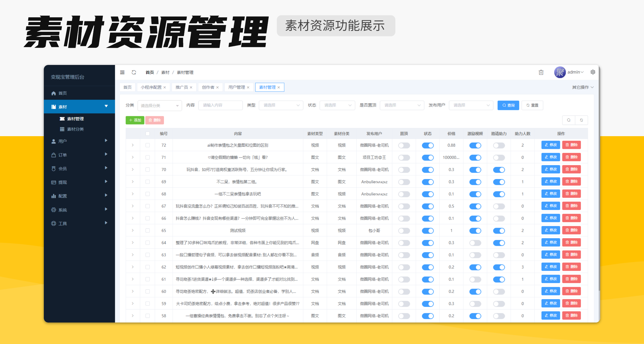Image resolution: width=644 pixels, height=344 pixels.
Task: Open the trash icon in the top bar
Action: tap(541, 72)
